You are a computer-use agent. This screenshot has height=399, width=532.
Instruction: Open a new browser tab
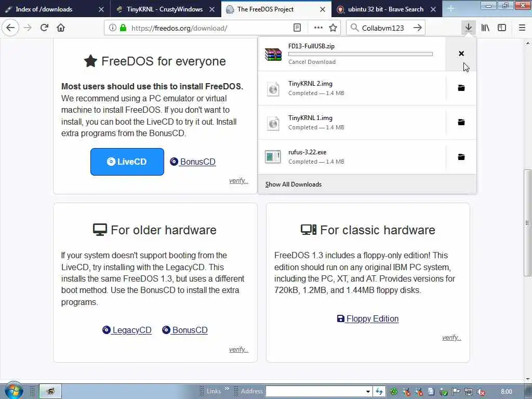coord(451,9)
